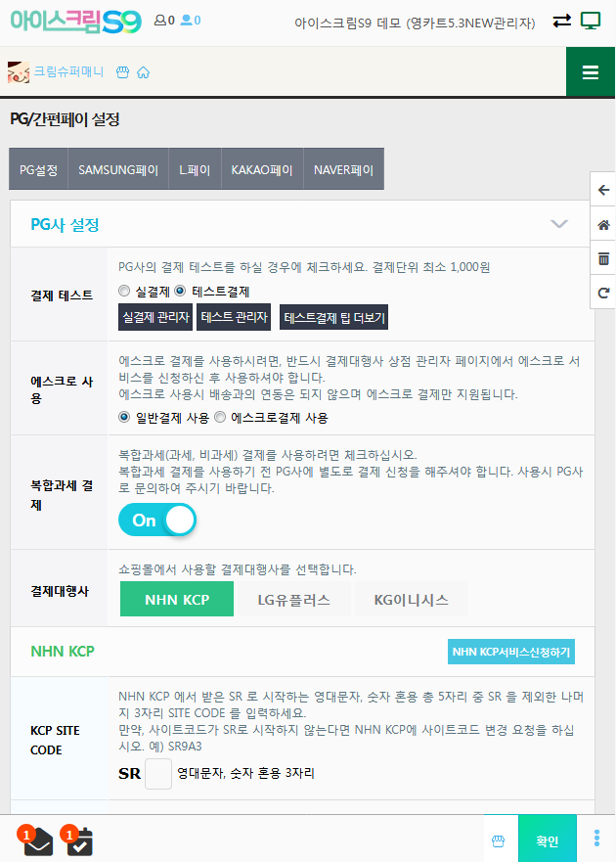This screenshot has width=616, height=862.
Task: Switch to the KAKAO페이 tab
Action: click(262, 169)
